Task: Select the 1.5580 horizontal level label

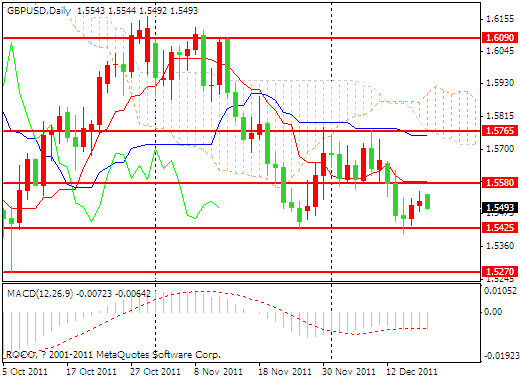Action: click(x=500, y=183)
